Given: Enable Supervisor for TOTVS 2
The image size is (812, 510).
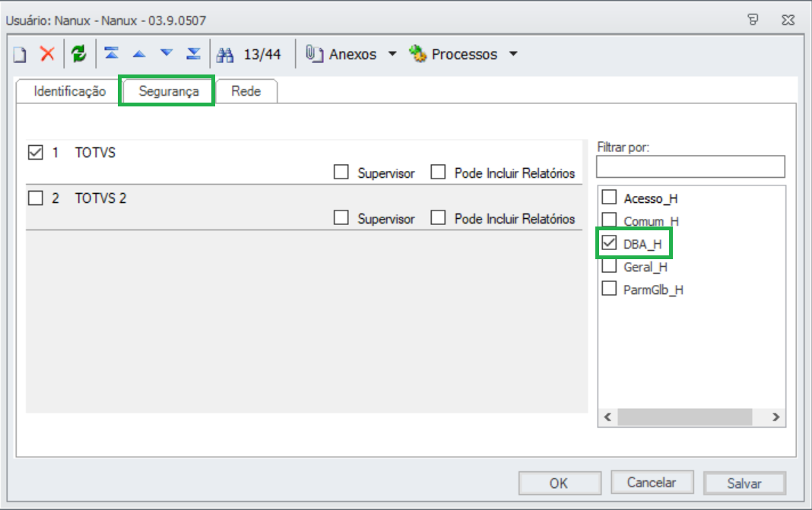Looking at the screenshot, I should [x=341, y=217].
